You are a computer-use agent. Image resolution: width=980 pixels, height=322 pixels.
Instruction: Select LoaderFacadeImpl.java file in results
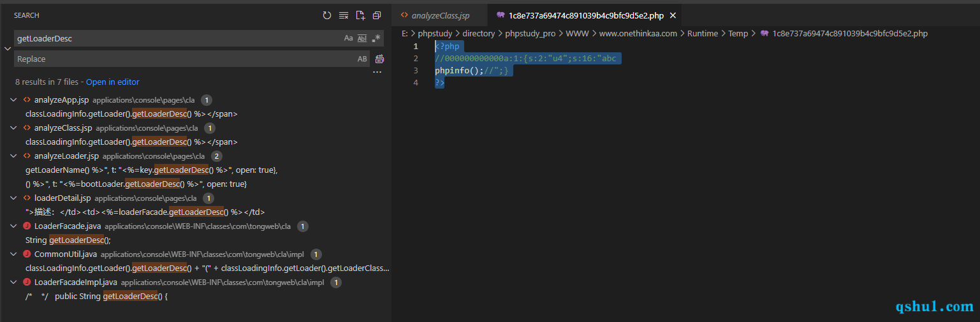pyautogui.click(x=76, y=282)
